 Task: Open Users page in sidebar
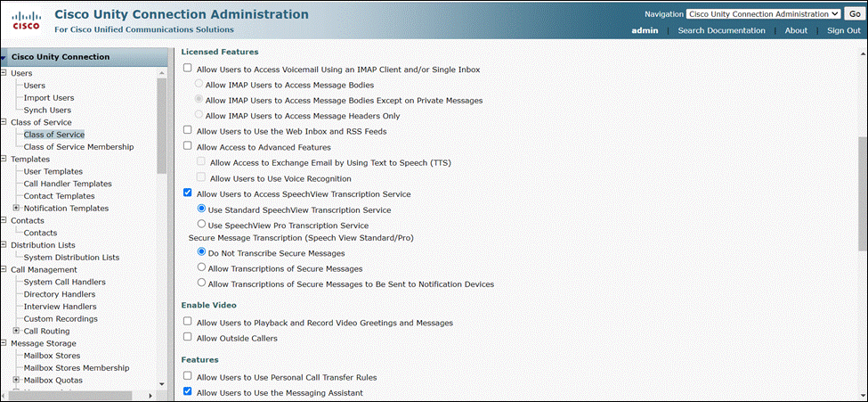[35, 86]
